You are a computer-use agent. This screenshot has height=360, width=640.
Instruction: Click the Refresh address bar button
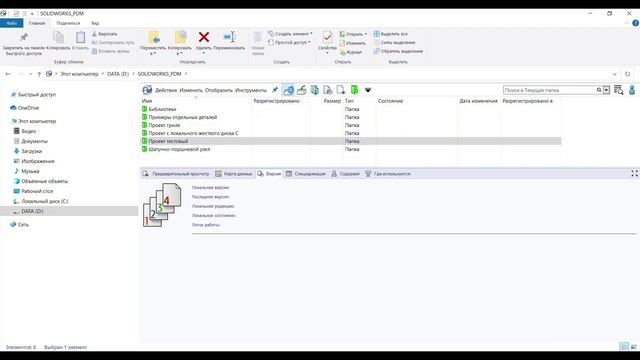627,74
